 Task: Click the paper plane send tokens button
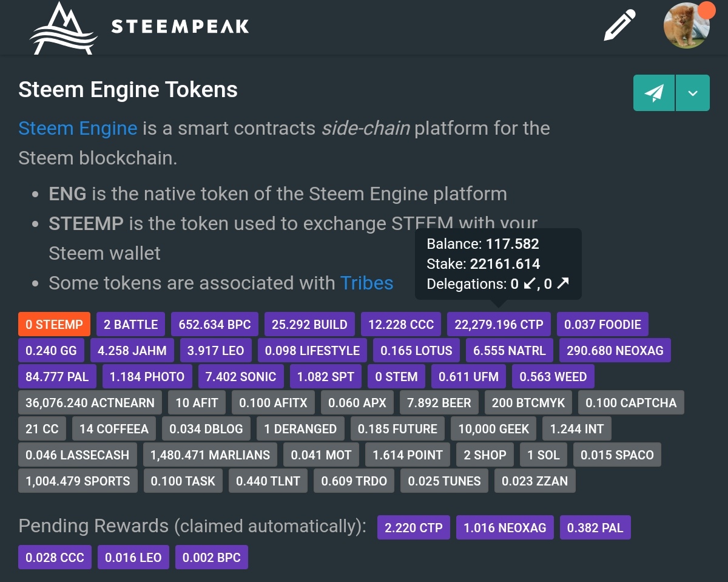[654, 93]
